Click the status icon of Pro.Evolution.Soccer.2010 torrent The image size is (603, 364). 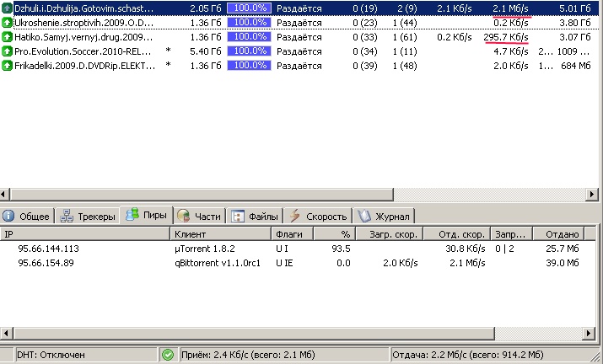(x=8, y=51)
